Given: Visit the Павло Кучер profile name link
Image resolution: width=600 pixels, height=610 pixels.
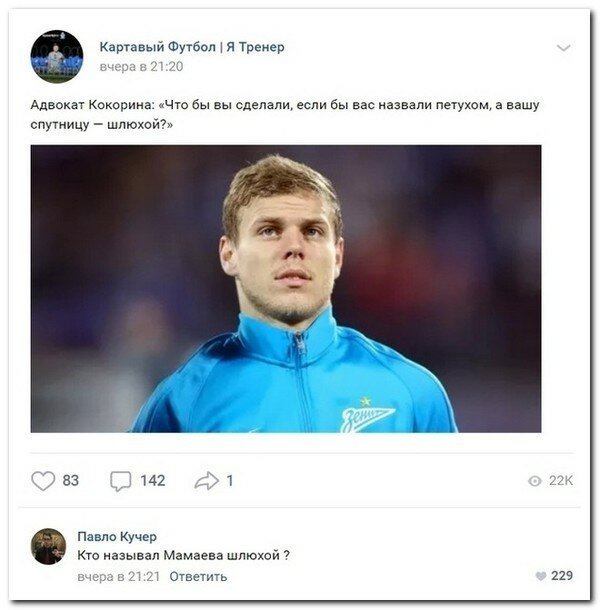Looking at the screenshot, I should (x=117, y=536).
